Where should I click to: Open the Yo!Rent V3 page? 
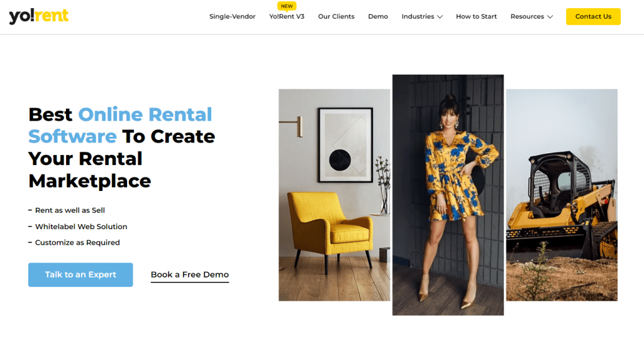click(287, 16)
